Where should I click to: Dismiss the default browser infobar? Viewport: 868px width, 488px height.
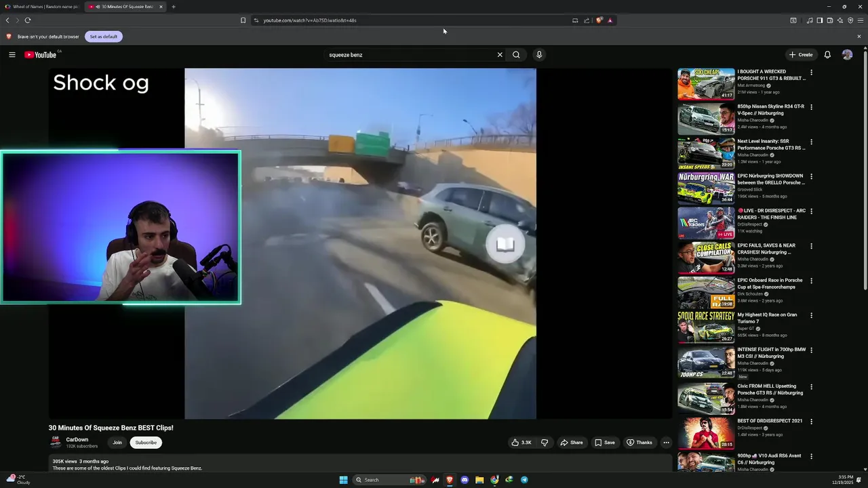(x=859, y=37)
